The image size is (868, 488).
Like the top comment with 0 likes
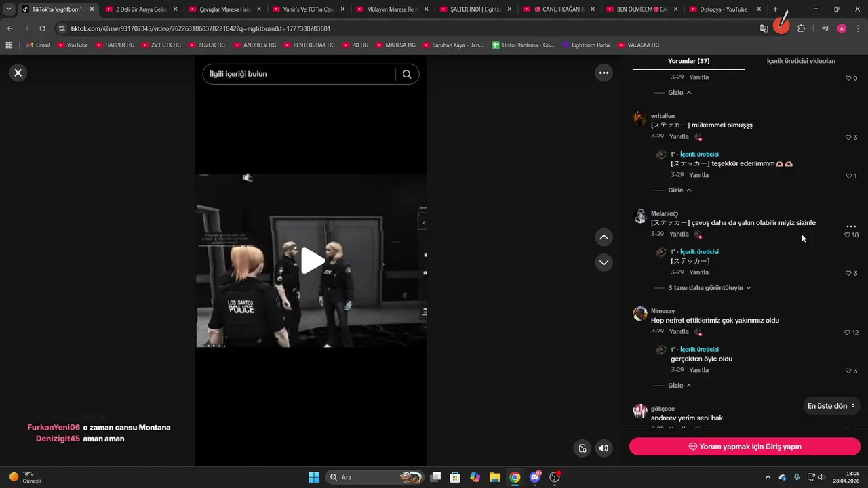[848, 79]
